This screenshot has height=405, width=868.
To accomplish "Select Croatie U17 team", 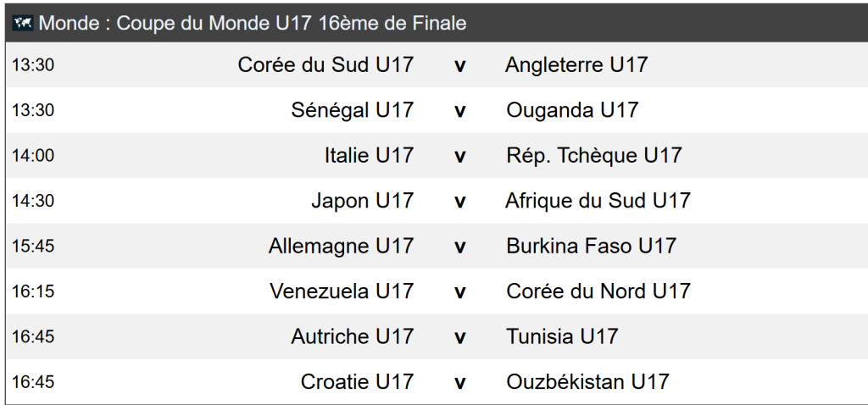I will 357,382.
